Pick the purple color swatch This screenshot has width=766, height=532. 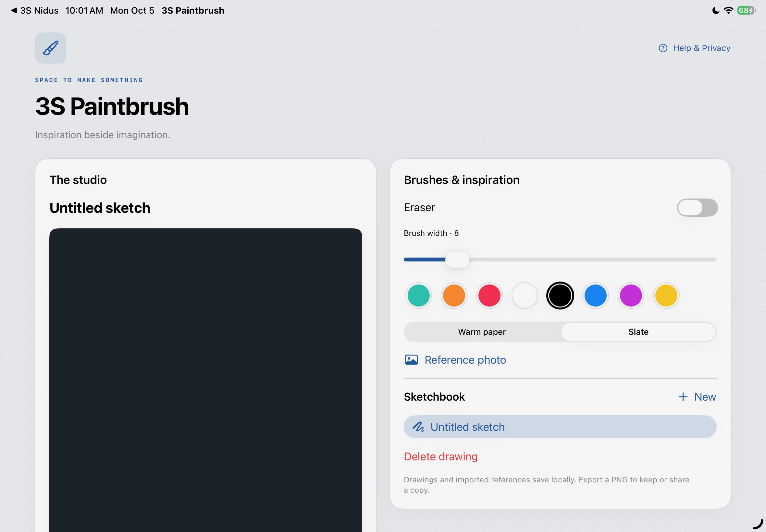click(631, 295)
